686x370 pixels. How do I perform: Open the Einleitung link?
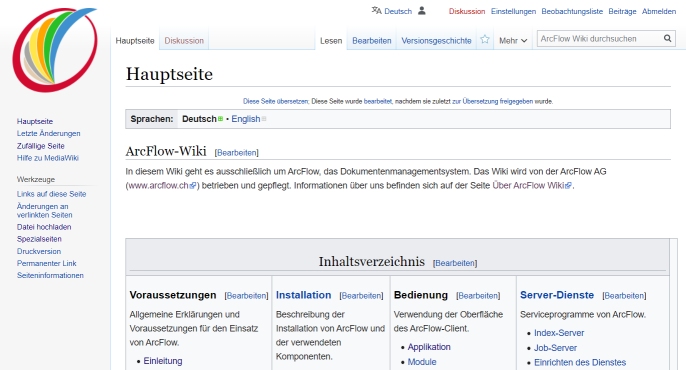pos(163,361)
